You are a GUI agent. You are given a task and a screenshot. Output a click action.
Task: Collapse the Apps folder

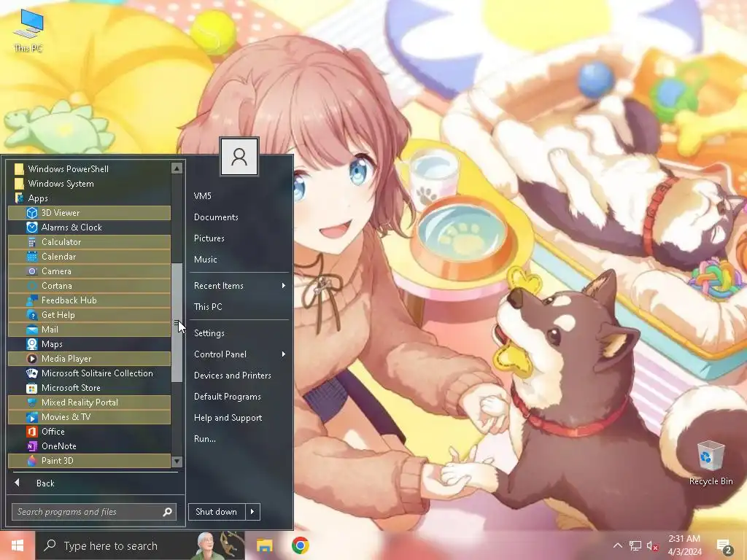(x=90, y=198)
